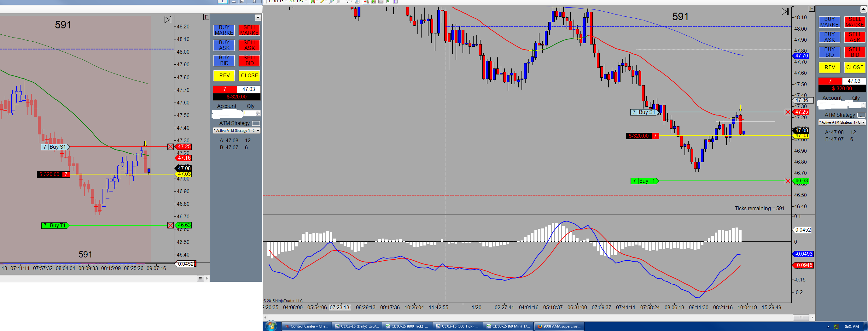This screenshot has width=868, height=331.
Task: Click the left BUY MARKET button
Action: coord(224,30)
